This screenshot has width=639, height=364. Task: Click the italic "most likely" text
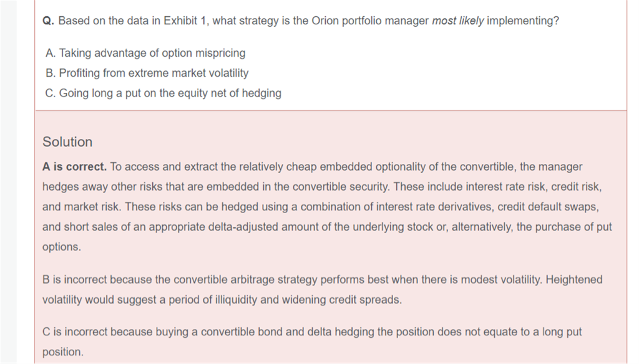coord(457,21)
